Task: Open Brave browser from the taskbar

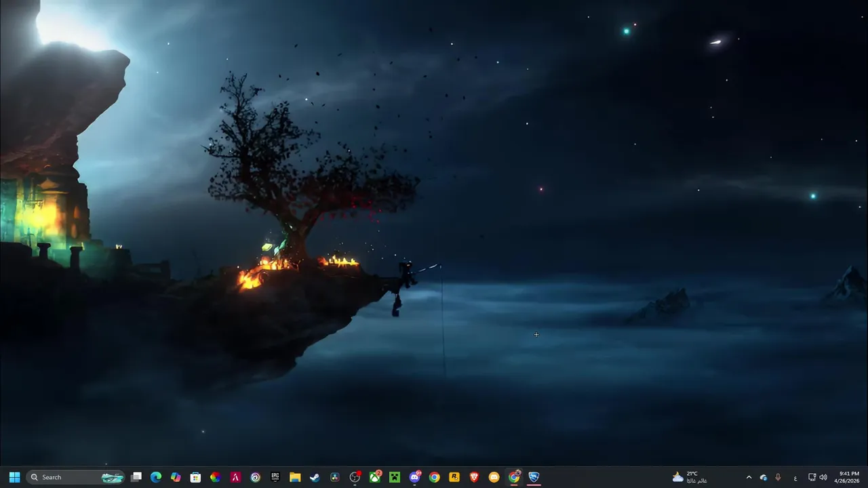Action: click(x=474, y=477)
